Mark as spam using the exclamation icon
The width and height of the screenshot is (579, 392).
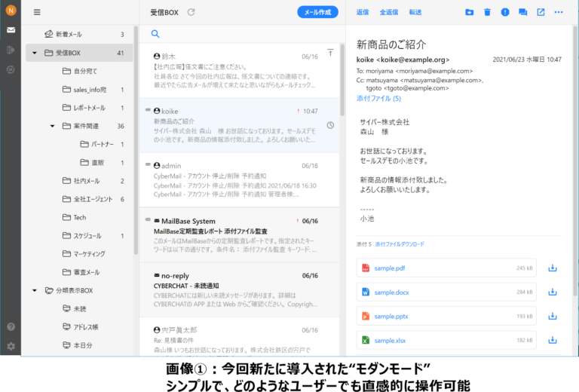(x=505, y=12)
